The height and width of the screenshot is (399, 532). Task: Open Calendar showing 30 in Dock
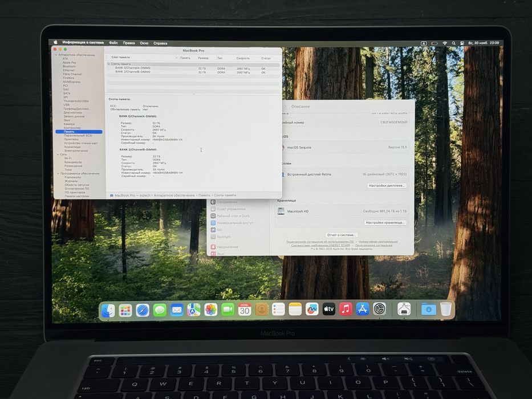pyautogui.click(x=245, y=310)
